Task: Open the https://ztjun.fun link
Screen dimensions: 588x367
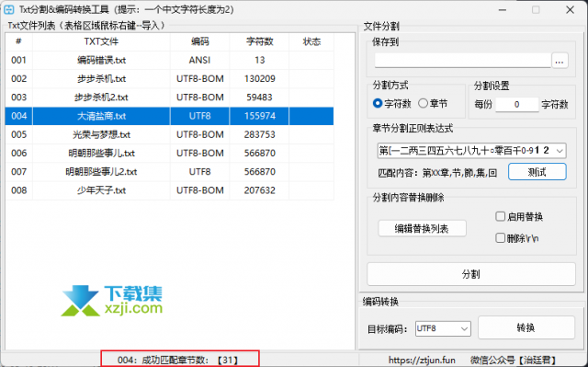Action: coord(422,361)
